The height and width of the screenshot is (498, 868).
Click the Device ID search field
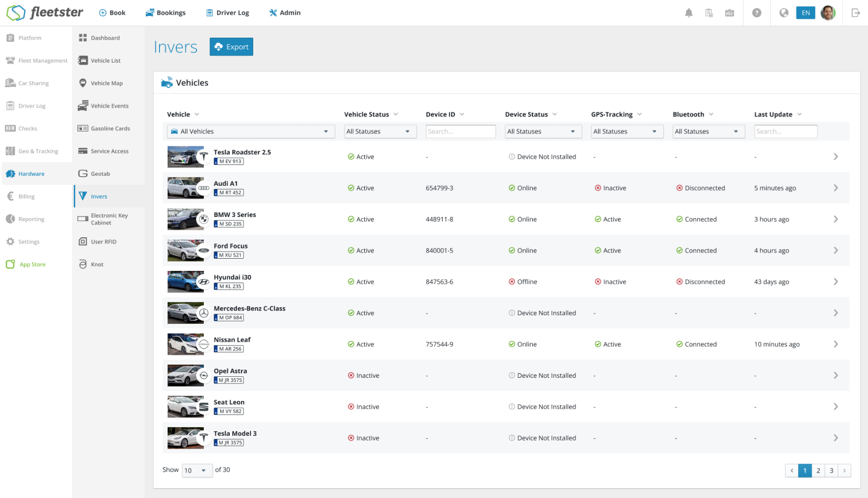[x=460, y=131]
